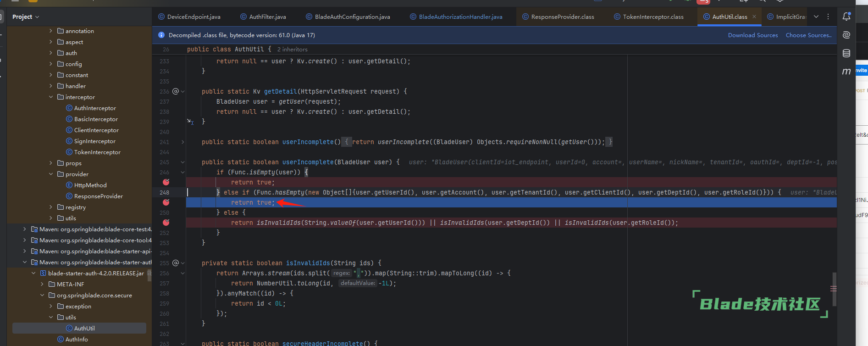
Task: Click the 2 inheritors hint
Action: 292,49
